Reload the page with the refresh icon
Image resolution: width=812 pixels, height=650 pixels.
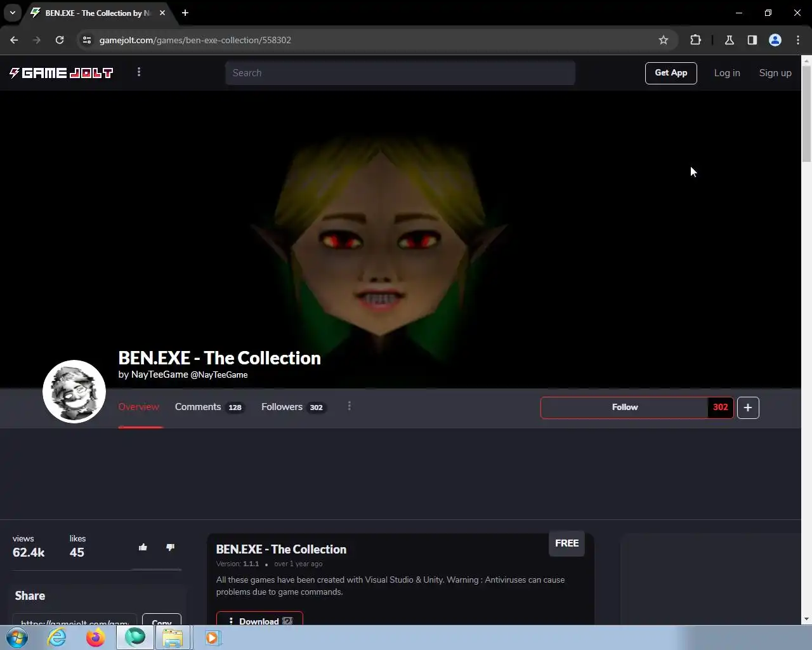click(x=60, y=40)
